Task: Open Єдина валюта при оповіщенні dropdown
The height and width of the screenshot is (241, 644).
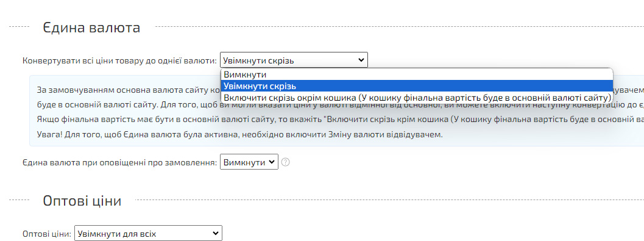Action: tap(249, 162)
